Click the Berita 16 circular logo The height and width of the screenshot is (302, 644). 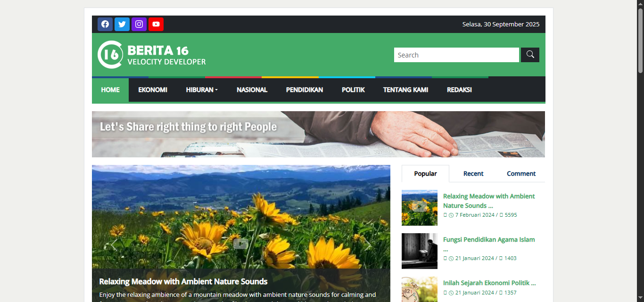110,55
